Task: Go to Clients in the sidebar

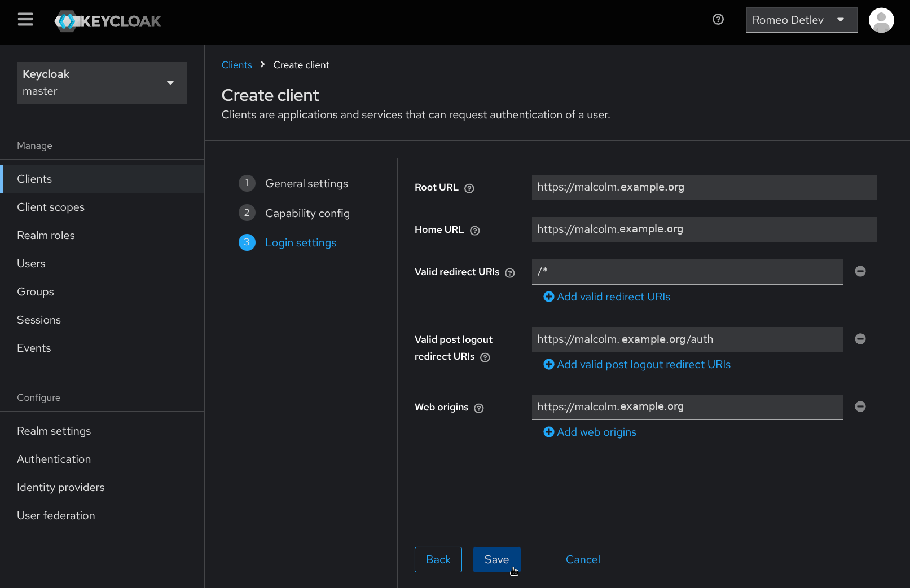Action: click(102, 179)
